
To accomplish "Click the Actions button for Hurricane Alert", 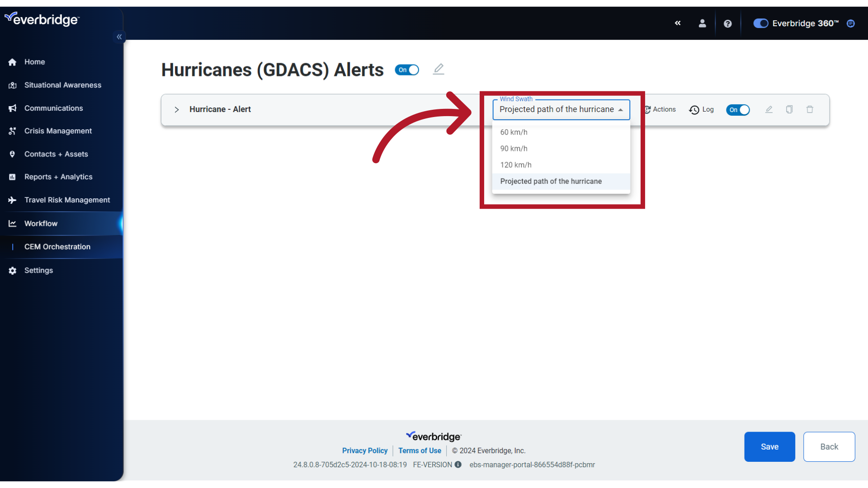I will [660, 110].
